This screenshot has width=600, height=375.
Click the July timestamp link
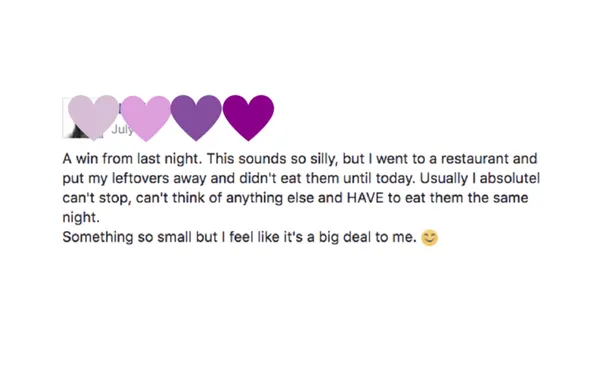[122, 129]
